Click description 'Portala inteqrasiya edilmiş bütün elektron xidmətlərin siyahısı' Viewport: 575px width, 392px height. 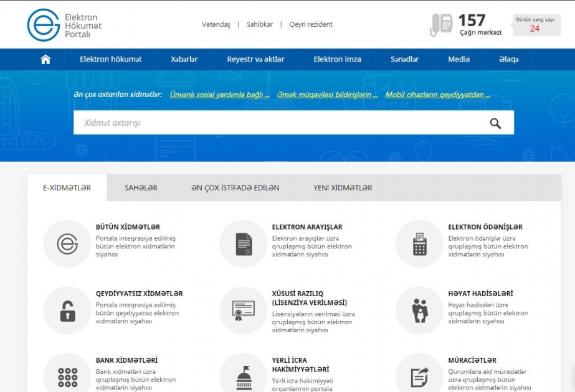point(136,246)
